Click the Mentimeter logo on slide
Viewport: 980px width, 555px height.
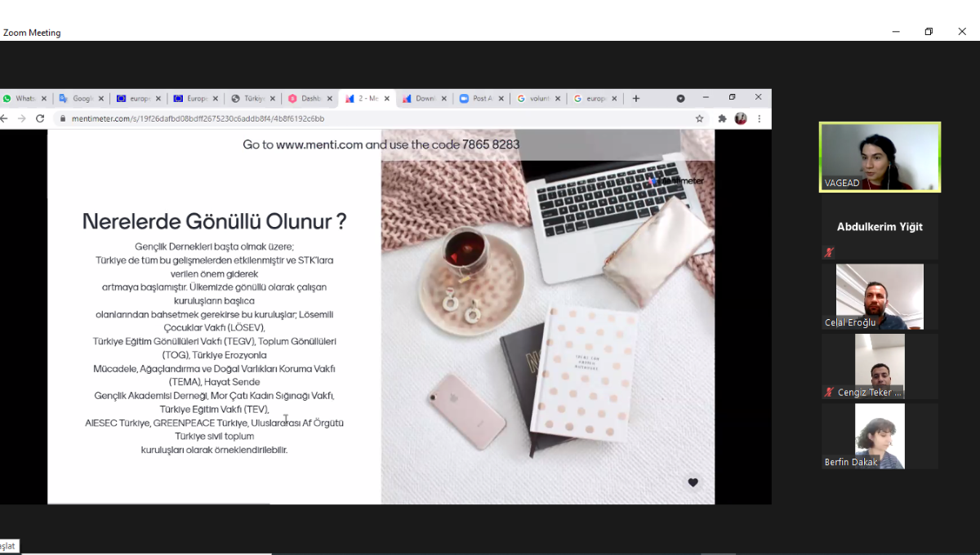[x=677, y=180]
